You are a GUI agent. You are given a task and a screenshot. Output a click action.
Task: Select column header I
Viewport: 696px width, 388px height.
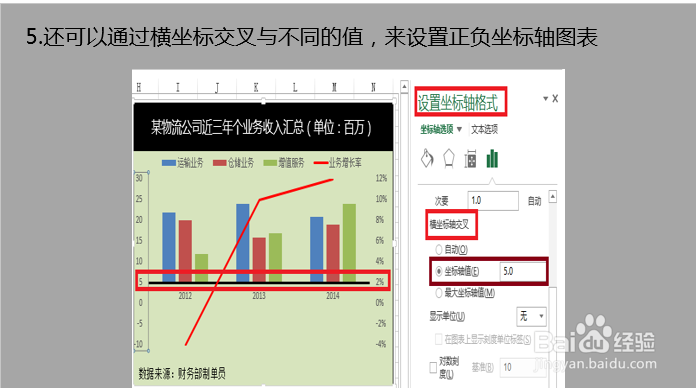coord(178,87)
